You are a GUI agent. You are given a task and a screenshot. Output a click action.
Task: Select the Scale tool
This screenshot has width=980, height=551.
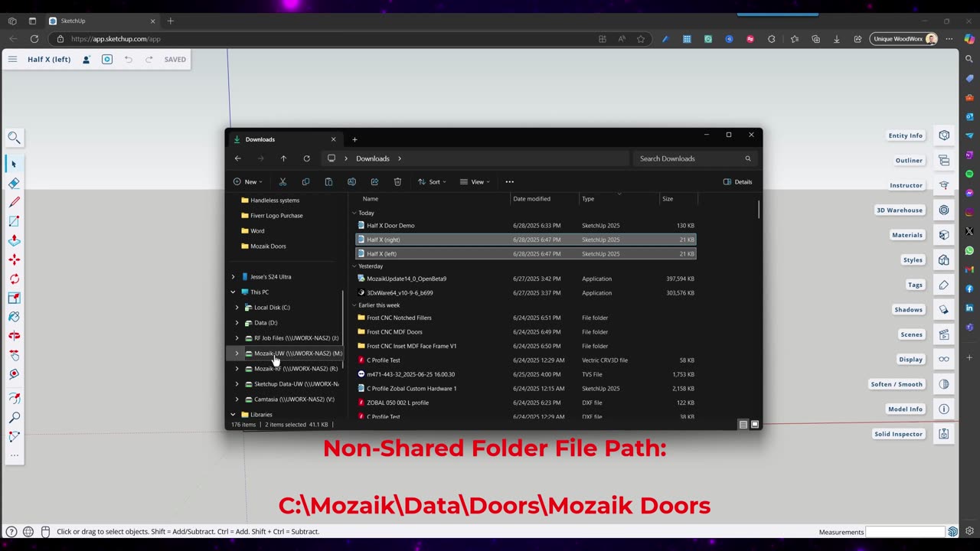pos(14,298)
